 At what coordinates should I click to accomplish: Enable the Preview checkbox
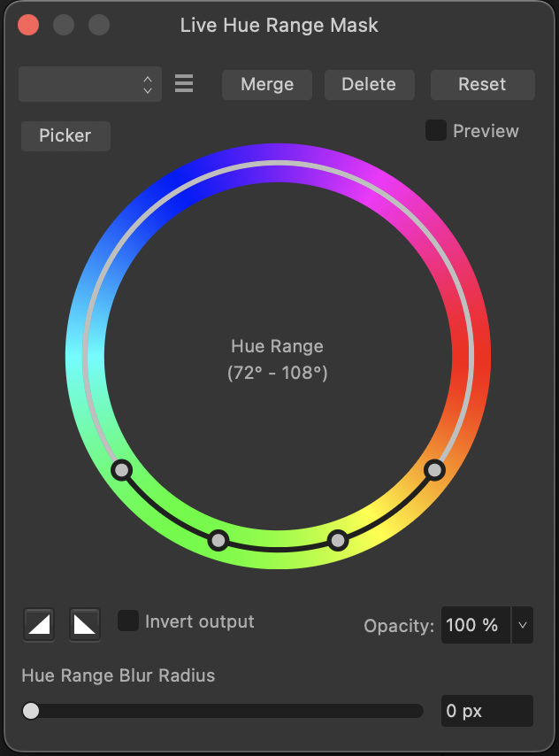pyautogui.click(x=436, y=131)
